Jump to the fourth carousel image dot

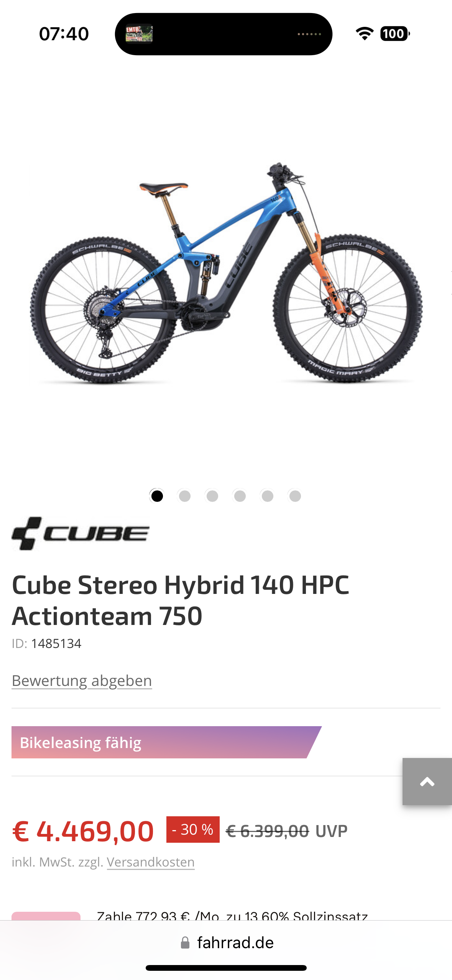240,496
